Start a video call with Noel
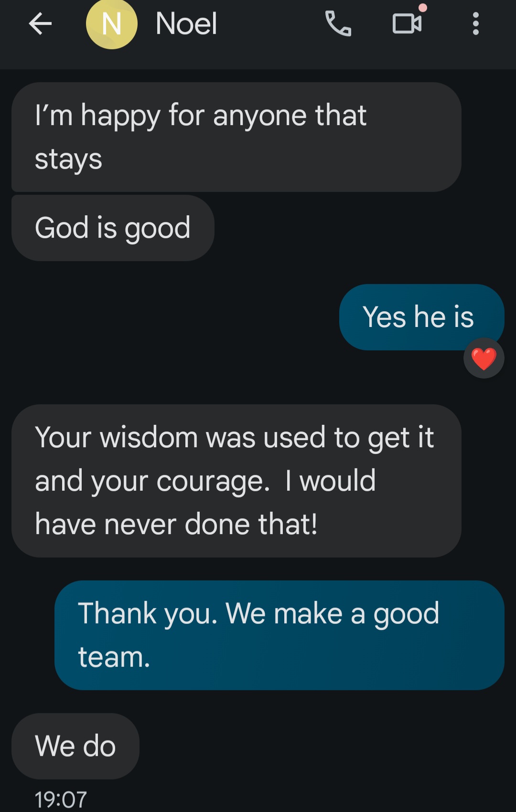 407,23
